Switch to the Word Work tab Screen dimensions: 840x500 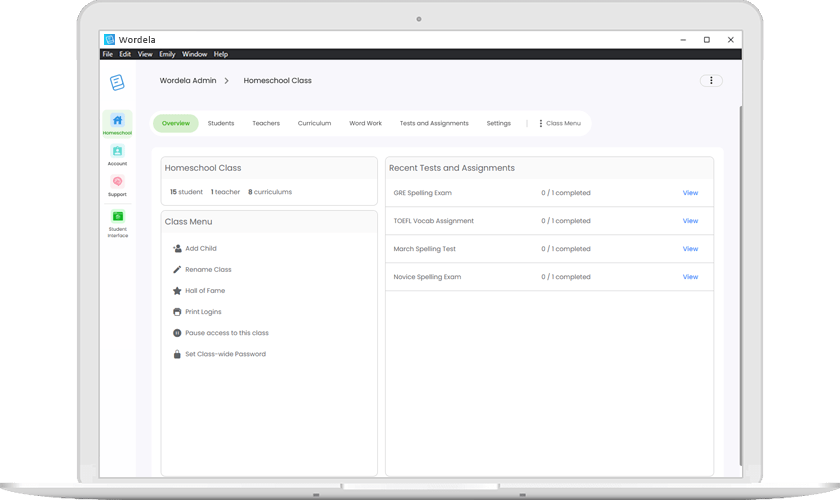click(x=365, y=123)
